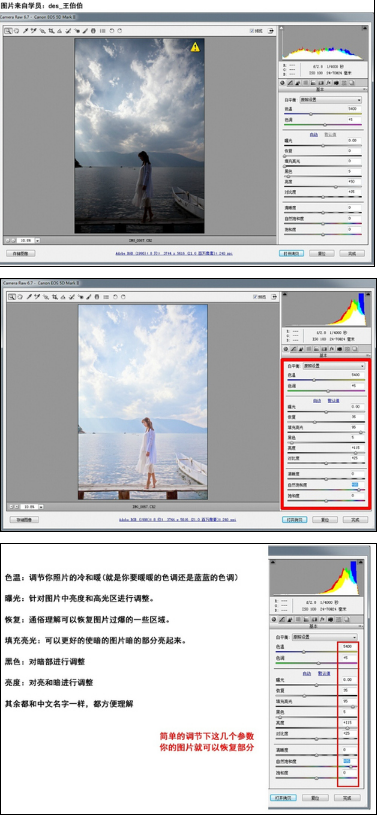Switch to the Tone Curve tab in the dark-photo window
378x815 pixels.
(x=290, y=83)
